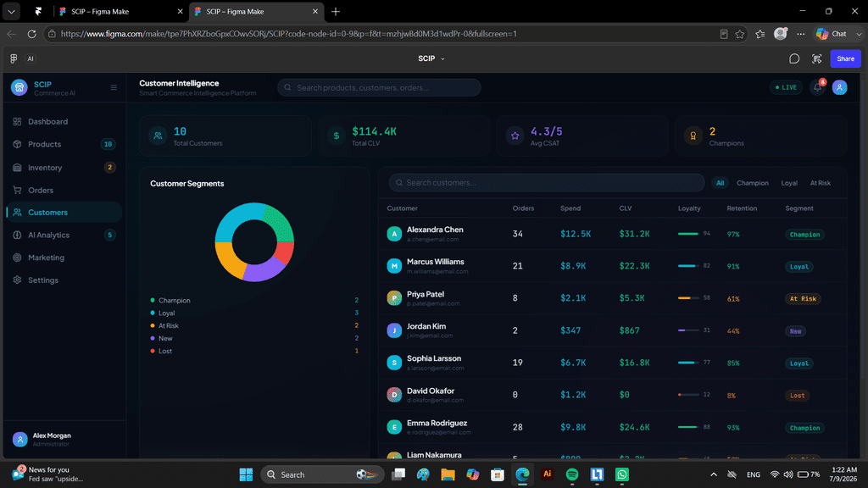Open File Explorer from the taskbar
The image size is (868, 488).
448,474
